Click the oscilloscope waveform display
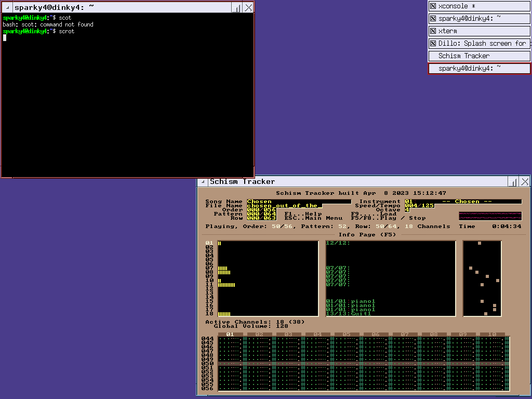 click(490, 216)
